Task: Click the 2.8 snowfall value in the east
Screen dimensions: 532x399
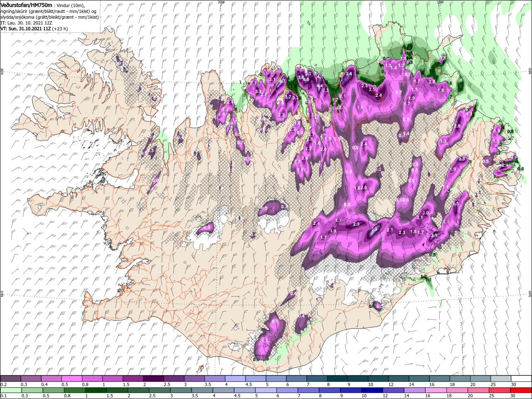Action: 458,126
